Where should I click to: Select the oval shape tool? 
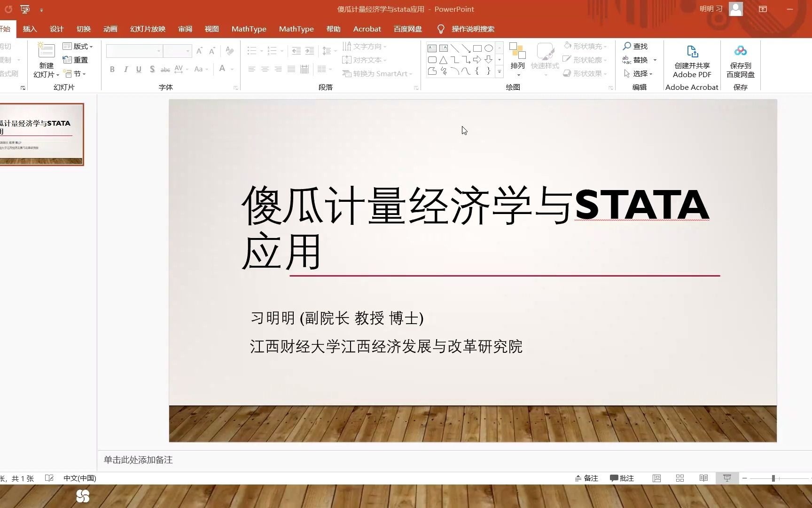click(488, 48)
